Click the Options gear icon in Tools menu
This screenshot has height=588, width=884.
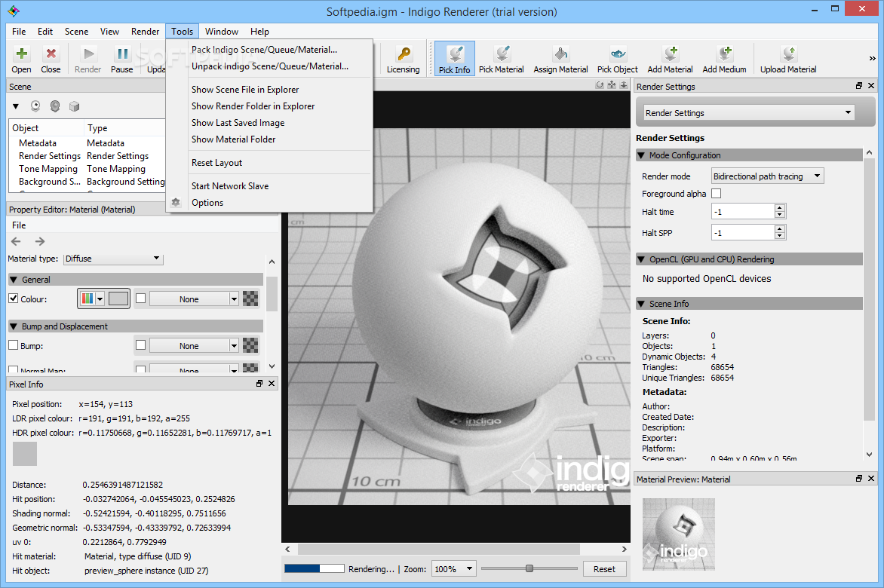[176, 202]
